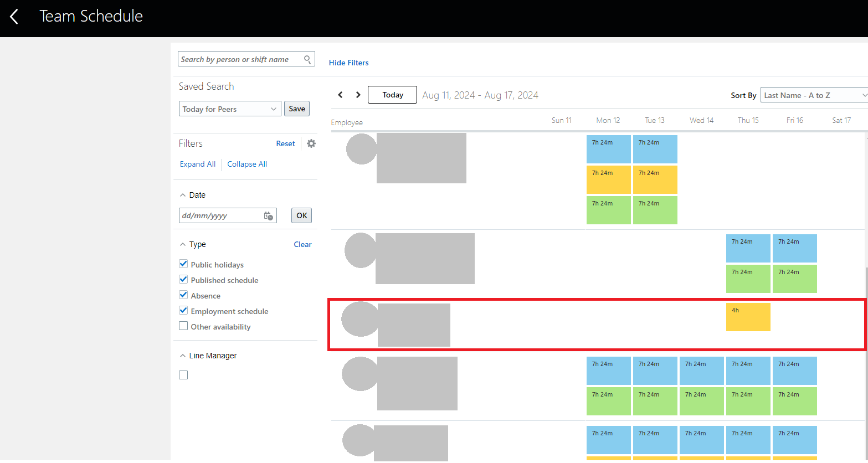This screenshot has height=463, width=868.
Task: Click Expand All link
Action: click(x=198, y=164)
